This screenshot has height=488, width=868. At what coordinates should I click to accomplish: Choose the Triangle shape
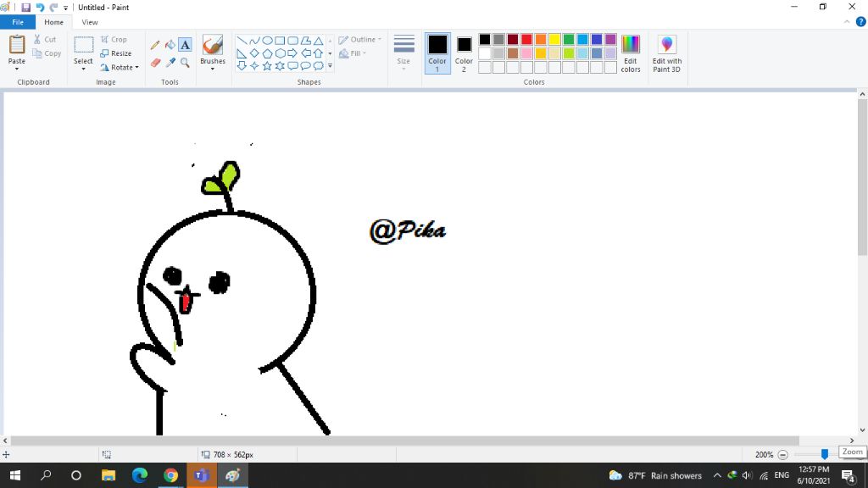pyautogui.click(x=319, y=41)
